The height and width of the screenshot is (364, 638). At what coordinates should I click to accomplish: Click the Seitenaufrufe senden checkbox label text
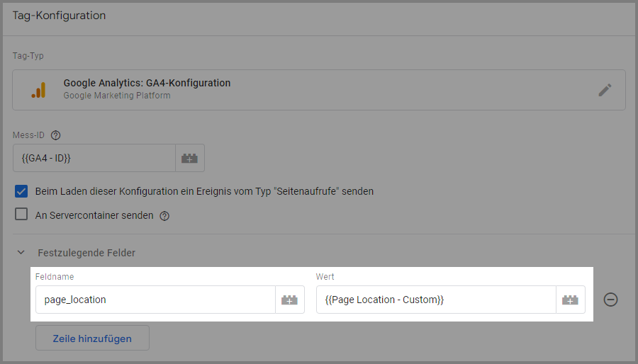204,191
